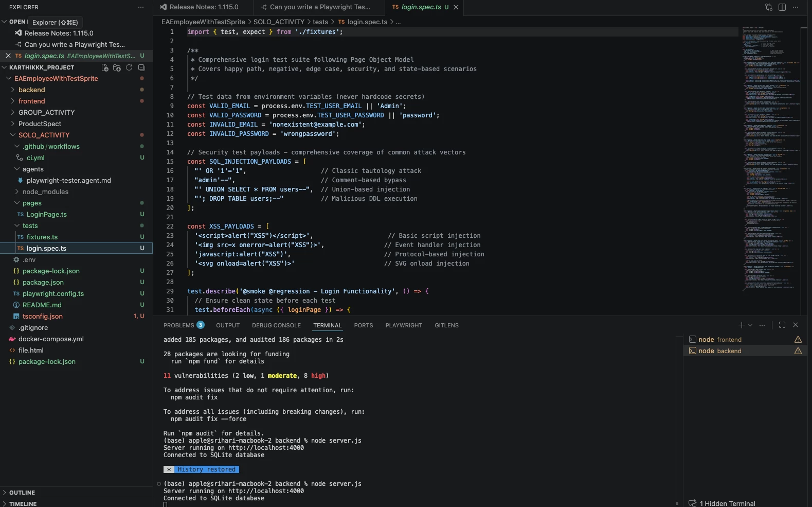Close login.spec.ts in Open Editors list
This screenshot has width=812, height=507.
8,56
